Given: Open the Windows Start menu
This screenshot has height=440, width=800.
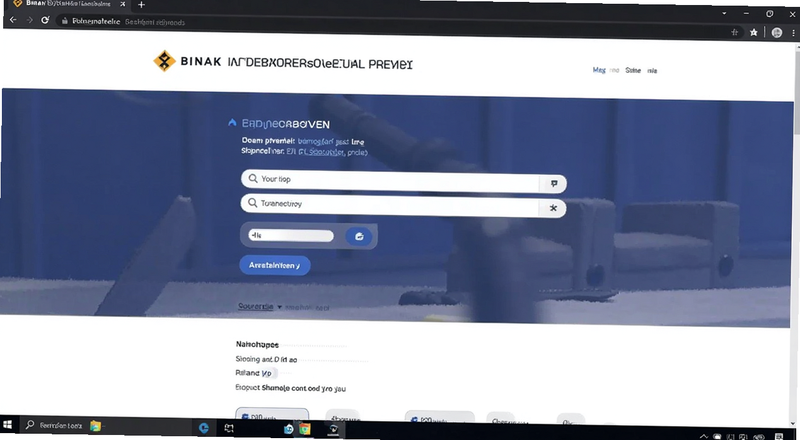Looking at the screenshot, I should pyautogui.click(x=8, y=424).
